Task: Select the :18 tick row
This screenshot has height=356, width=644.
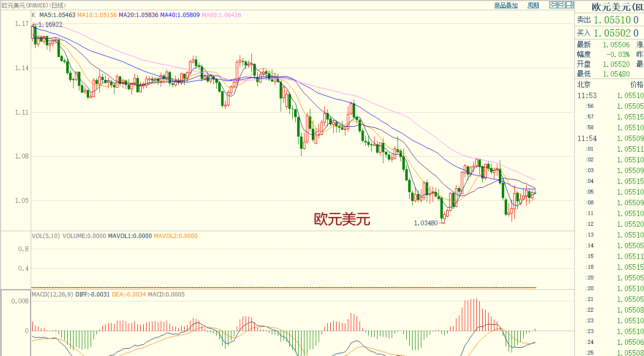Action: [610, 267]
